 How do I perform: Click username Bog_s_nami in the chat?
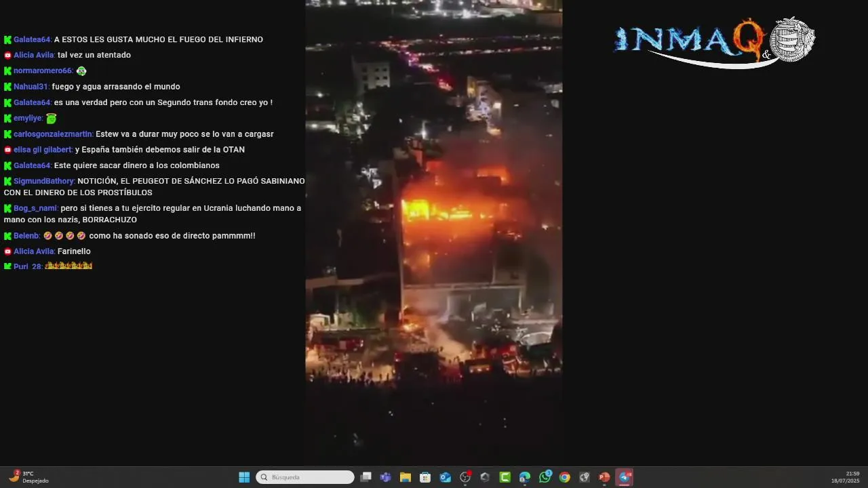pos(35,208)
